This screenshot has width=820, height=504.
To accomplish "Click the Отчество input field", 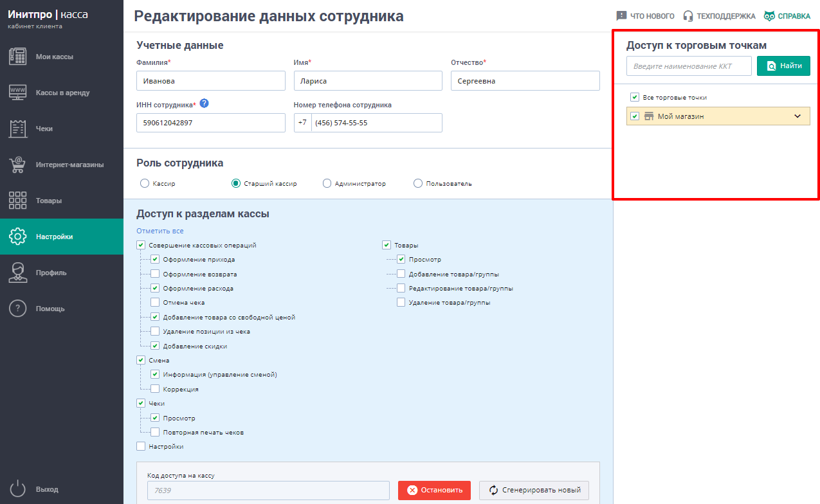I will 525,81.
